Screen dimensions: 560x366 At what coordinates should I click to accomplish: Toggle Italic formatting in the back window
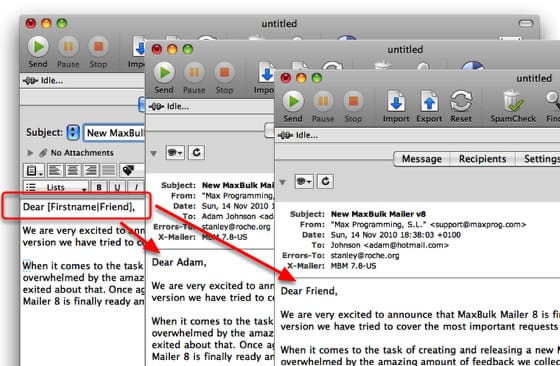point(136,187)
